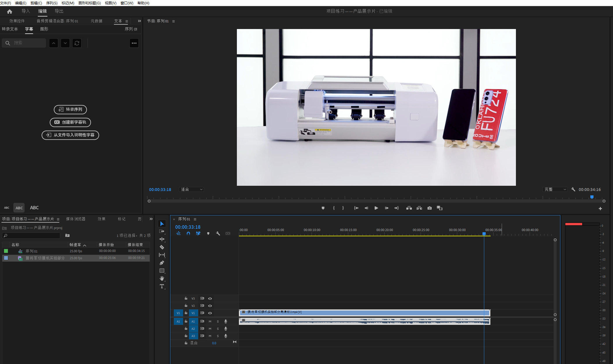This screenshot has width=613, height=364.
Task: Switch to the 图形 tab
Action: pyautogui.click(x=44, y=29)
